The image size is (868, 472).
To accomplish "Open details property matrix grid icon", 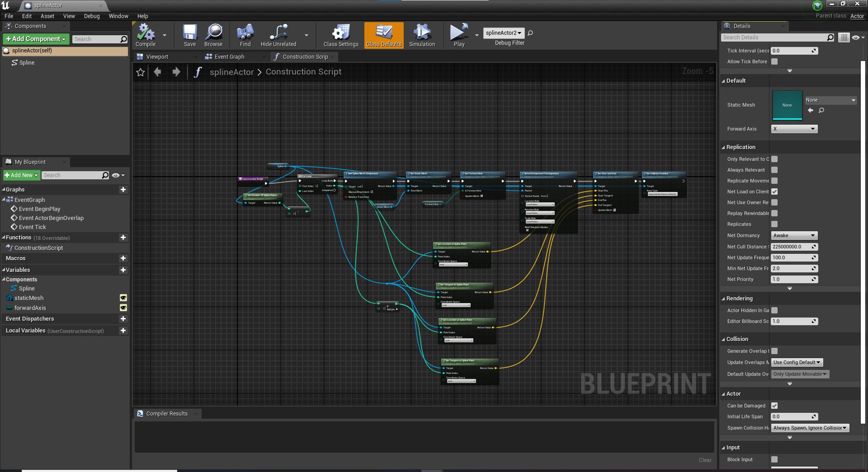I will (844, 37).
